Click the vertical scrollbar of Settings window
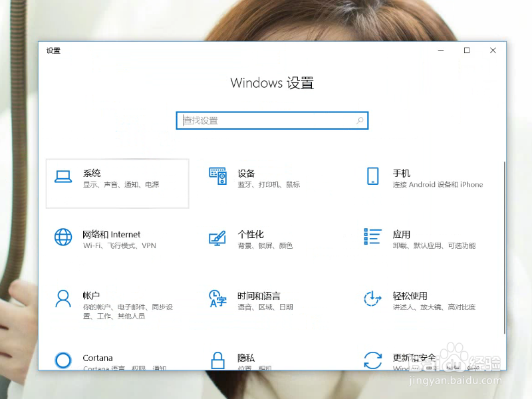532x399 pixels. pos(505,247)
